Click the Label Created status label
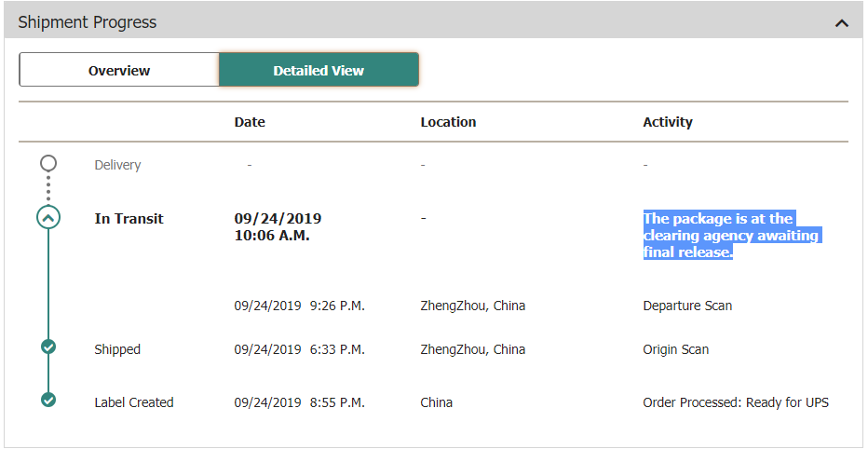 pos(134,402)
